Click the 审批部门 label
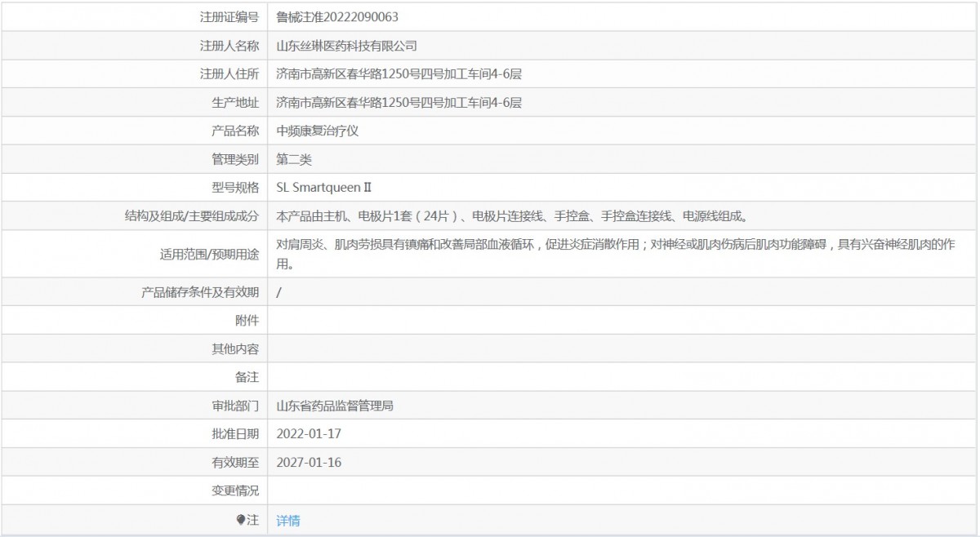The width and height of the screenshot is (980, 537). point(235,406)
